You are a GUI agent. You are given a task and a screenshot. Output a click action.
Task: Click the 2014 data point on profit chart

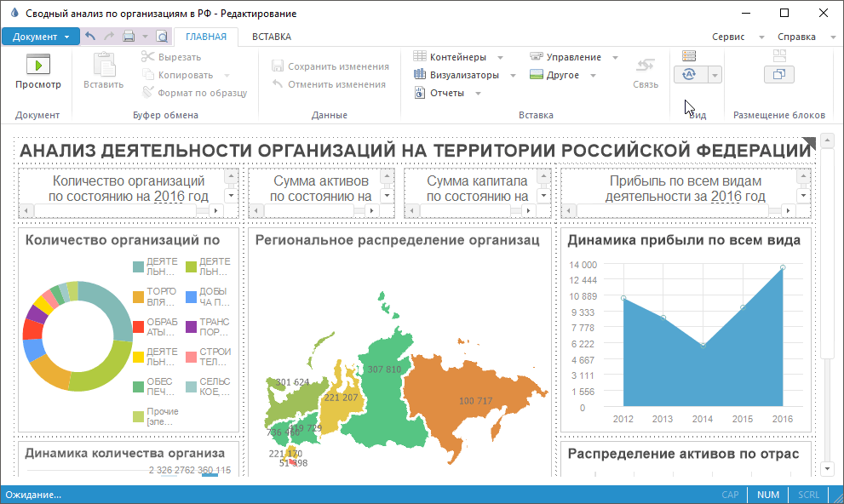703,346
